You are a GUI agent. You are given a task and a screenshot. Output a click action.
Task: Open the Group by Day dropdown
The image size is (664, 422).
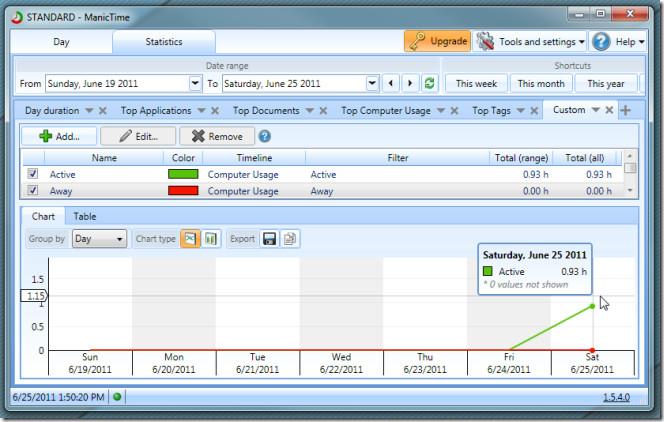[99, 239]
